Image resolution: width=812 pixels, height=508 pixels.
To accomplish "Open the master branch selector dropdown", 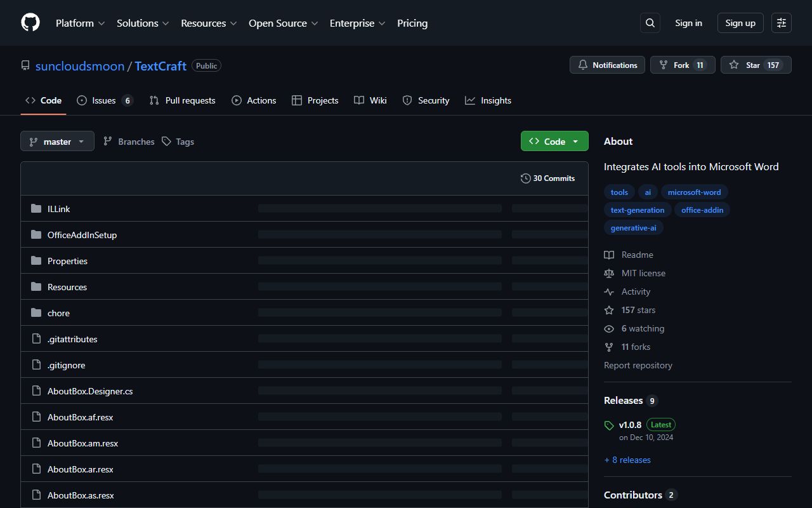I will click(x=57, y=141).
